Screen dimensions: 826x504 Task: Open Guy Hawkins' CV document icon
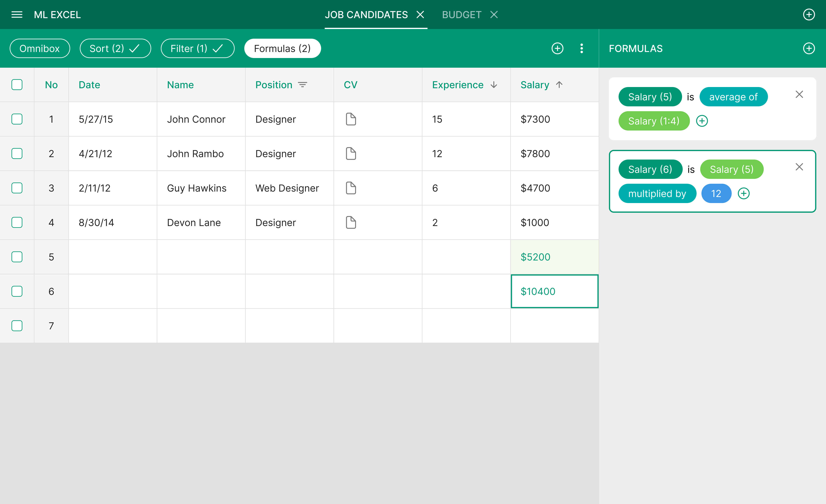(x=351, y=188)
